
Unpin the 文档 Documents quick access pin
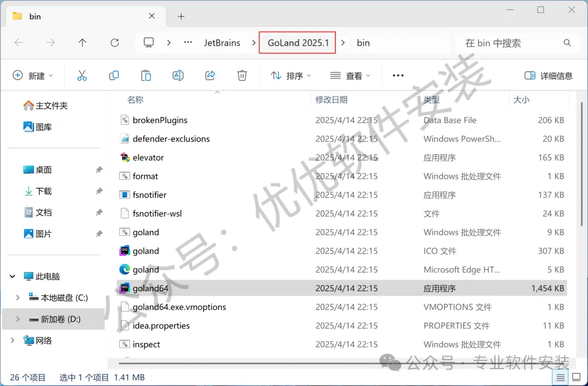(x=99, y=212)
